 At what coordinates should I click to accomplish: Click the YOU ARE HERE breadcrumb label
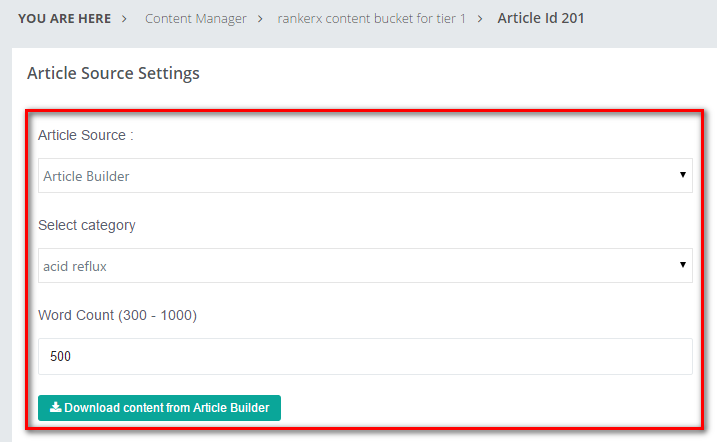(x=64, y=19)
